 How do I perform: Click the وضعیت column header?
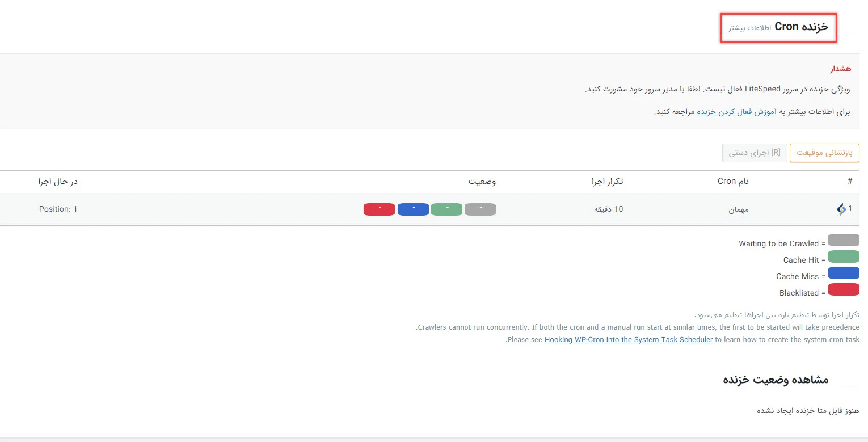pyautogui.click(x=482, y=182)
